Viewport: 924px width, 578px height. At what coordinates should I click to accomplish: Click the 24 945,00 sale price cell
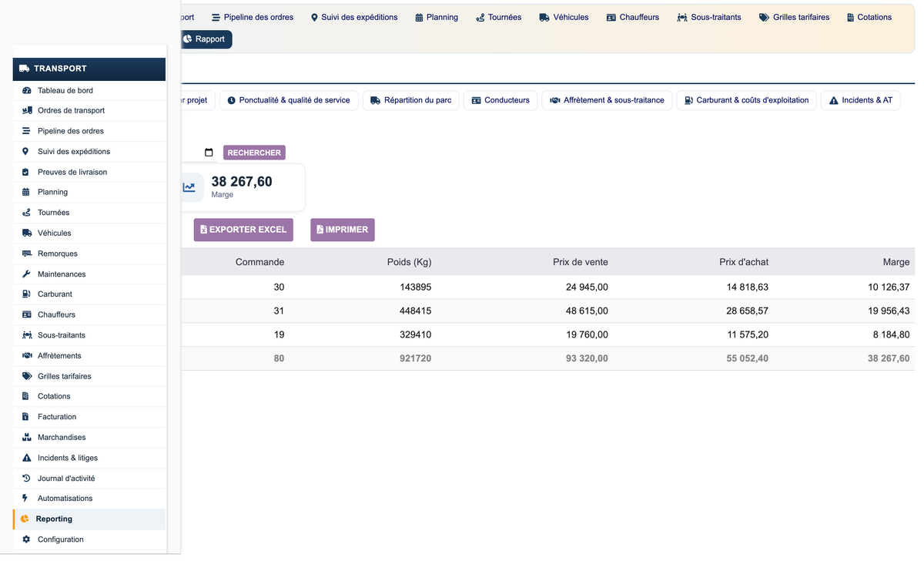(587, 287)
